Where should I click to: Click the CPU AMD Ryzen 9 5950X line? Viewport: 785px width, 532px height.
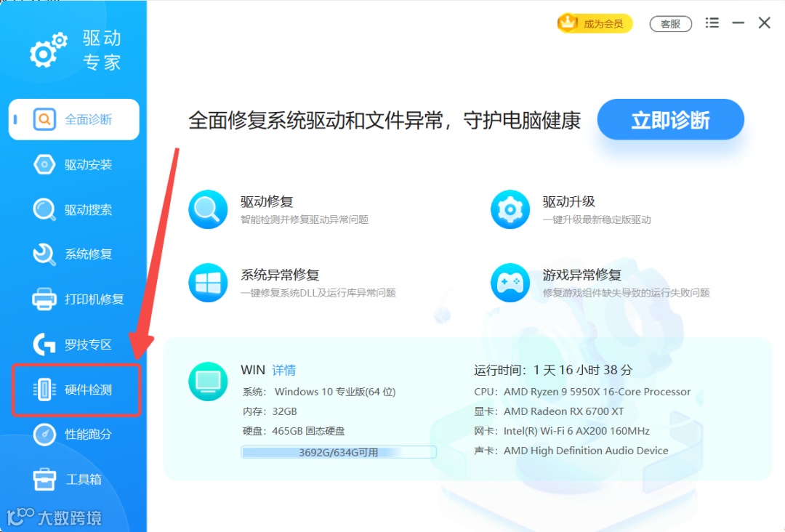coord(582,391)
